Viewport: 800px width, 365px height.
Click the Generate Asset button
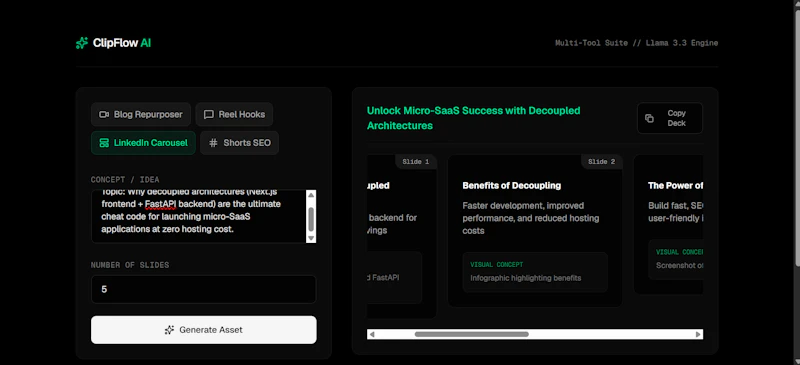(204, 330)
